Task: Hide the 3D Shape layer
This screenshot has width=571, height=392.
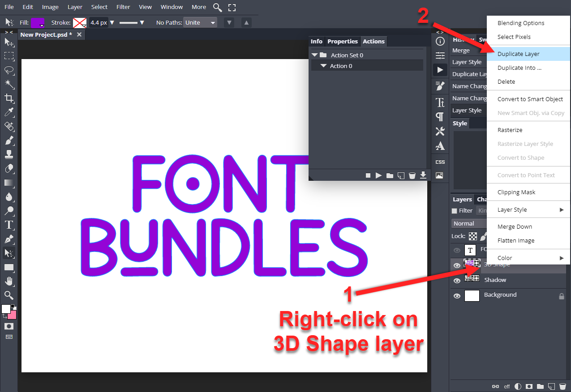Action: [457, 265]
